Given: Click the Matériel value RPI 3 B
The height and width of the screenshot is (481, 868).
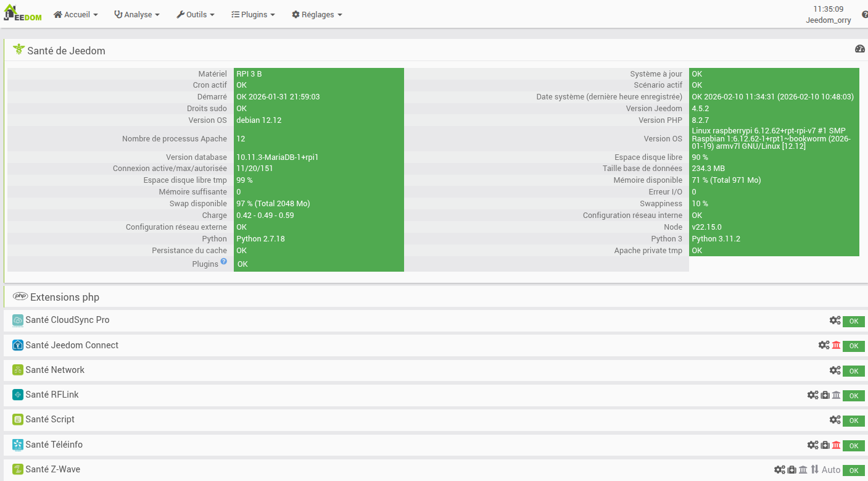Looking at the screenshot, I should point(249,73).
